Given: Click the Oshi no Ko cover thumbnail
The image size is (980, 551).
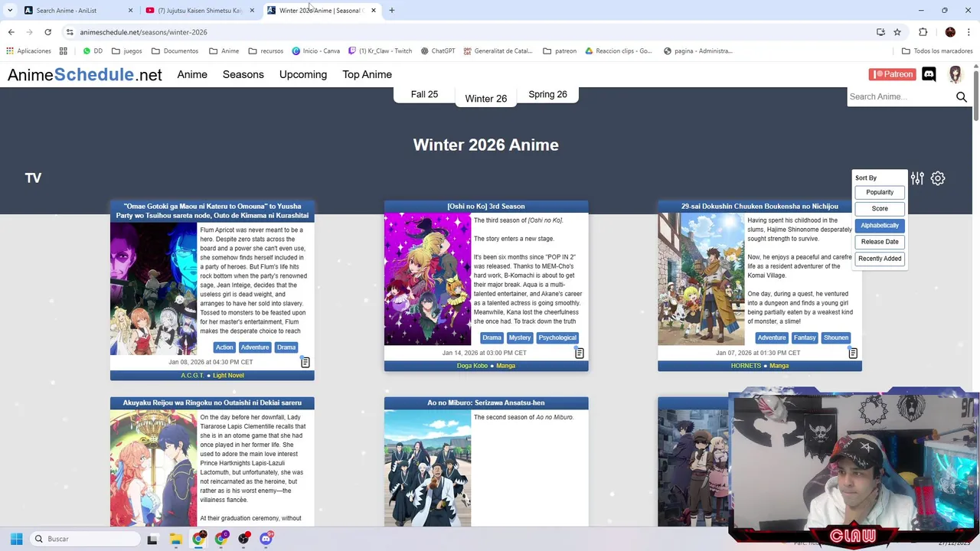Looking at the screenshot, I should [428, 279].
